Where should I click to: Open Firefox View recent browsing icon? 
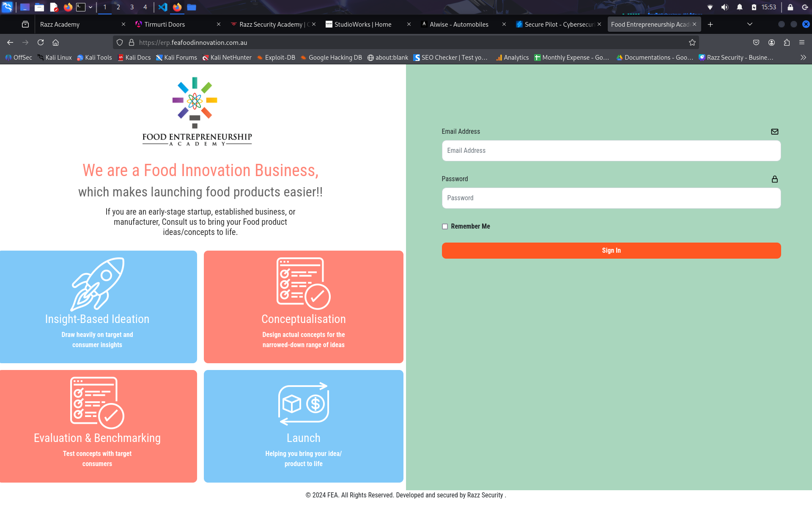click(x=25, y=25)
